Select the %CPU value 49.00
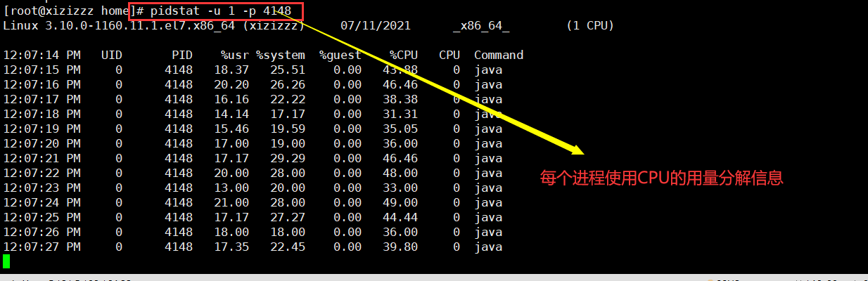Screen dimensions: 868x281 click(400, 202)
